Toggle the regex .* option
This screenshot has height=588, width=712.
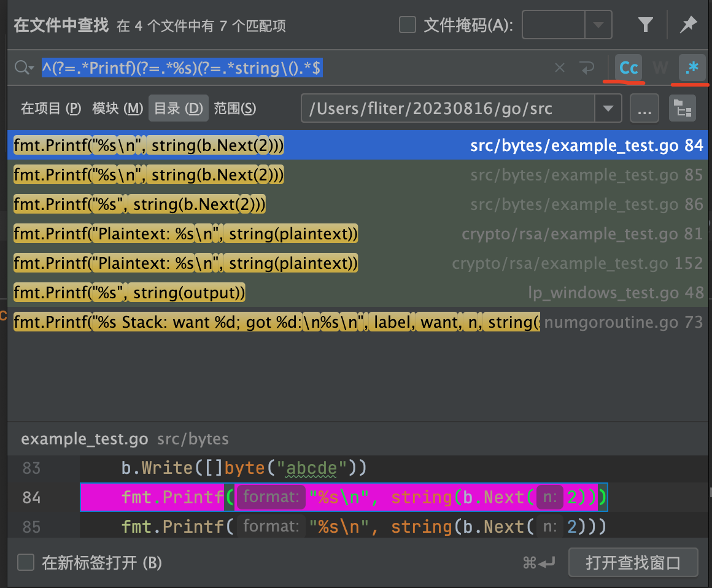pyautogui.click(x=692, y=68)
